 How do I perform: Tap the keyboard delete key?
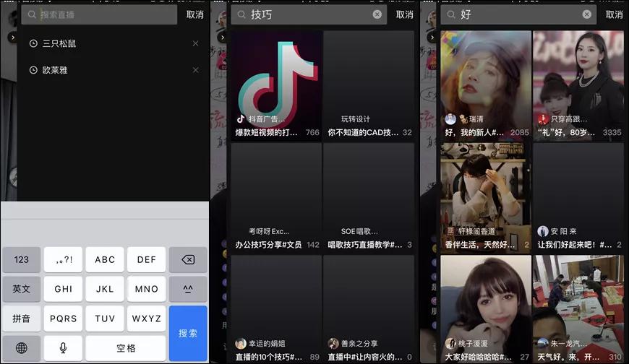[x=188, y=259]
